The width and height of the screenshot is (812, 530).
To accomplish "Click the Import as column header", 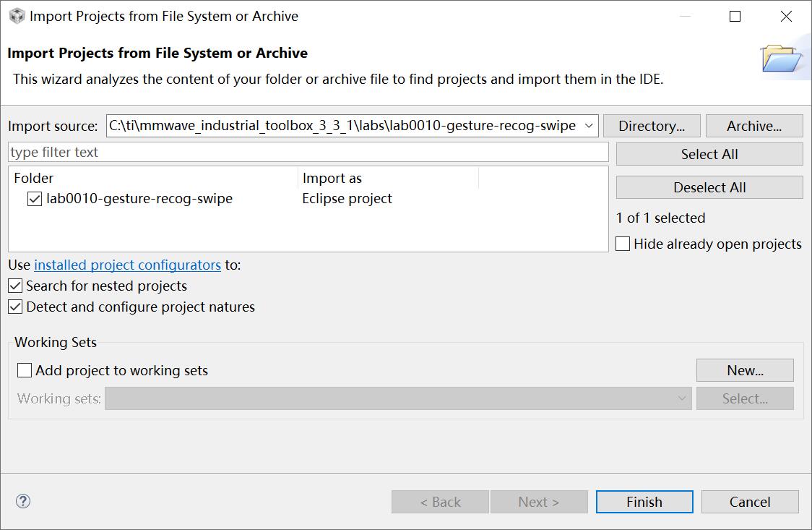I will click(332, 178).
